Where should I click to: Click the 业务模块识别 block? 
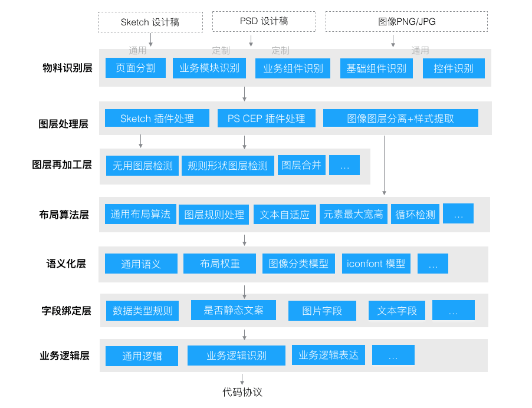pyautogui.click(x=209, y=68)
